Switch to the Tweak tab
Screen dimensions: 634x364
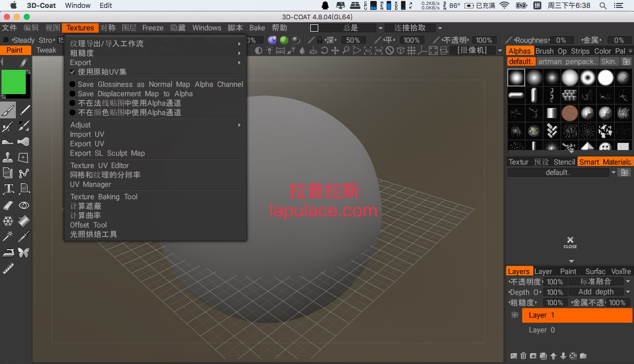pos(46,50)
